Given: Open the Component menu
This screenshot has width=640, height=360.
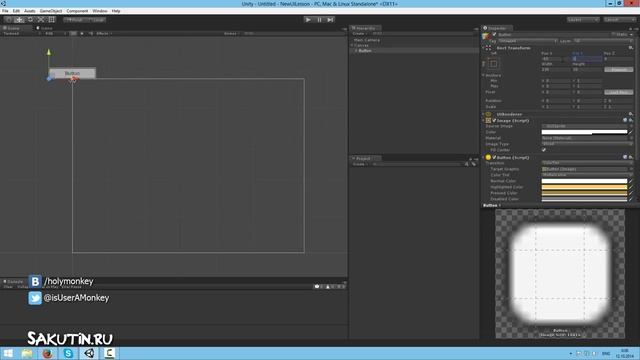Looking at the screenshot, I should click(x=77, y=11).
